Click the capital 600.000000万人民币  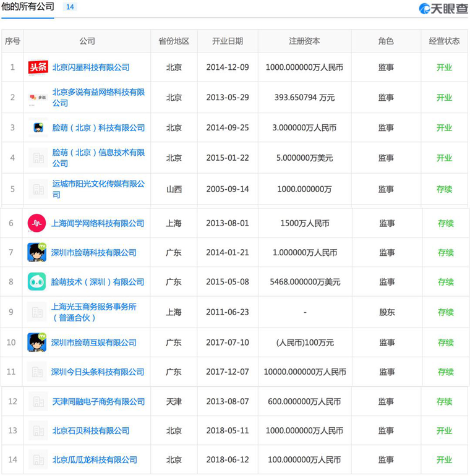click(304, 401)
